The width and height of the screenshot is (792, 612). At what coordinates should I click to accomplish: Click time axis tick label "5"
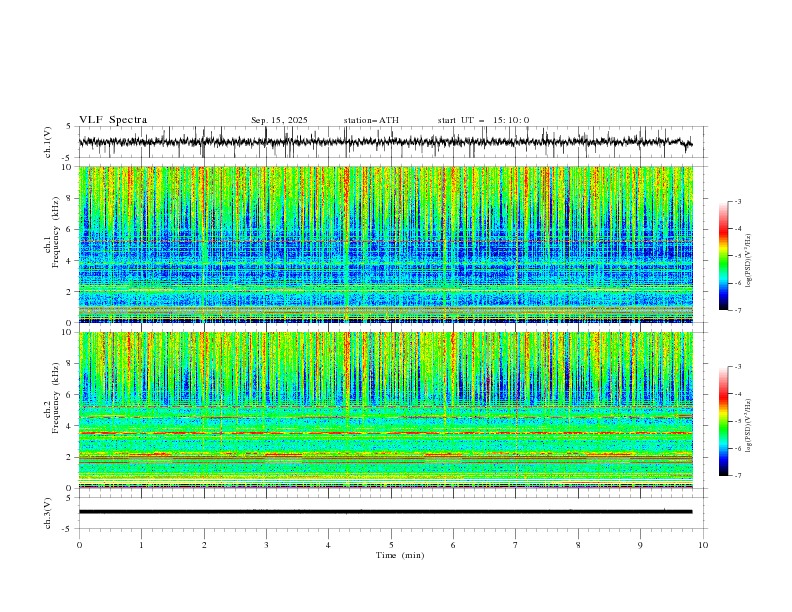pos(391,545)
